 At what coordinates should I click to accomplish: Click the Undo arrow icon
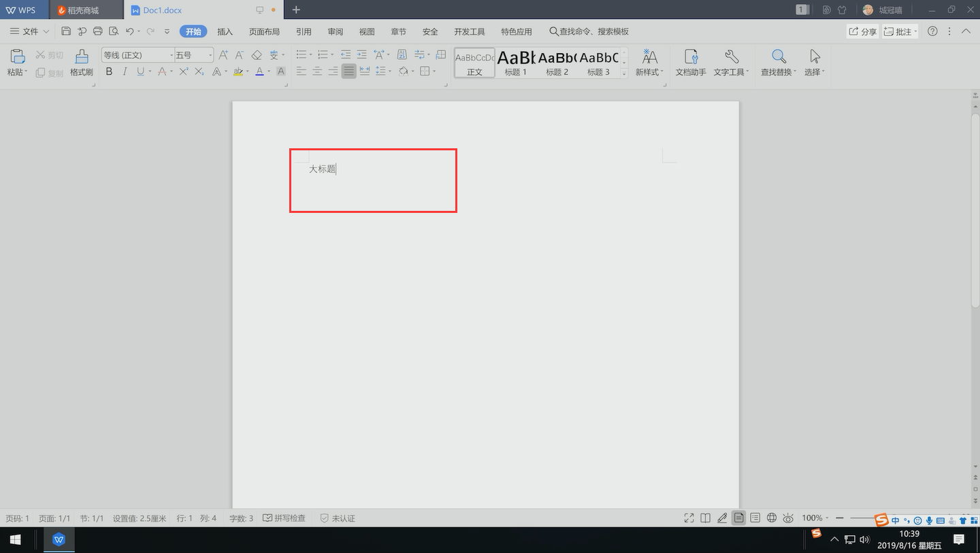click(130, 31)
